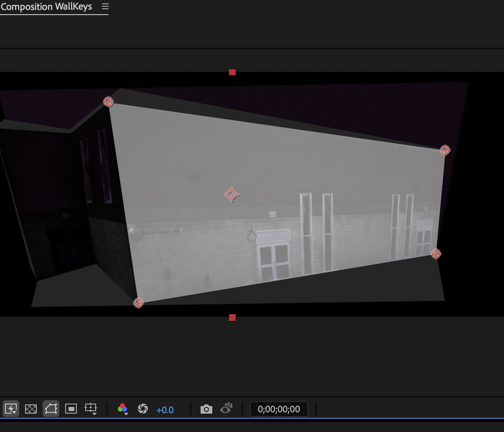Viewport: 504px width, 432px height.
Task: Click the timecode display field
Action: [x=279, y=409]
